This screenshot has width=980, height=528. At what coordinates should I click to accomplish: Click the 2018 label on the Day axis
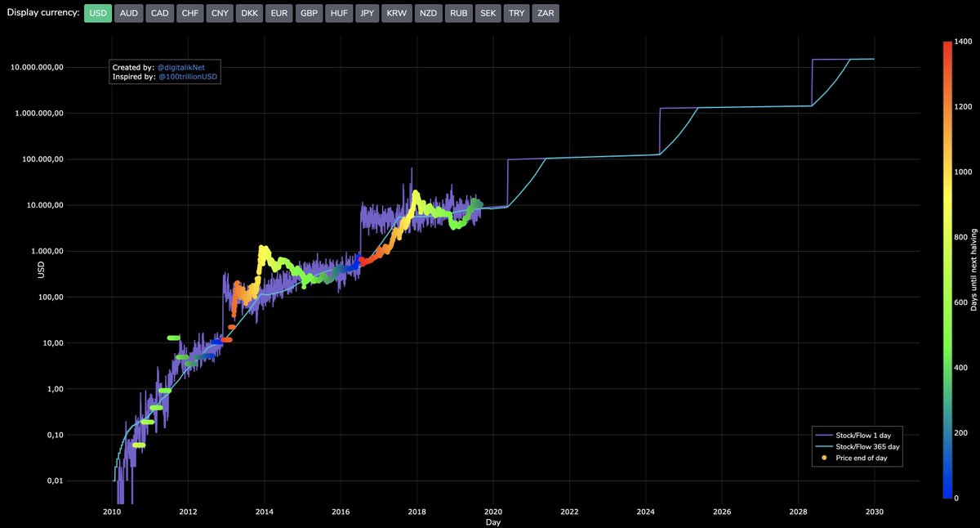[x=417, y=512]
